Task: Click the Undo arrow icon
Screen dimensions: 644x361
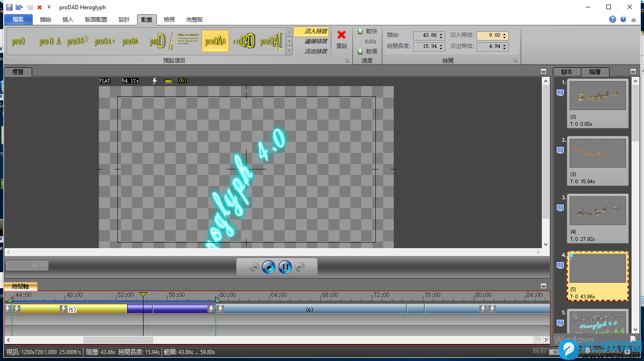Action: [19, 7]
